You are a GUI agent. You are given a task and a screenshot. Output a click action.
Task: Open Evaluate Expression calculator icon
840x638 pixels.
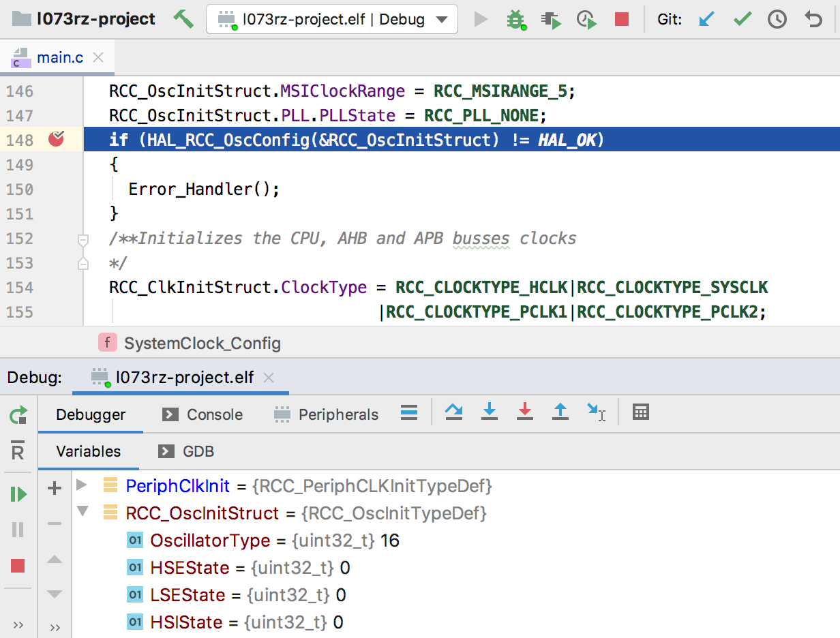pyautogui.click(x=640, y=412)
